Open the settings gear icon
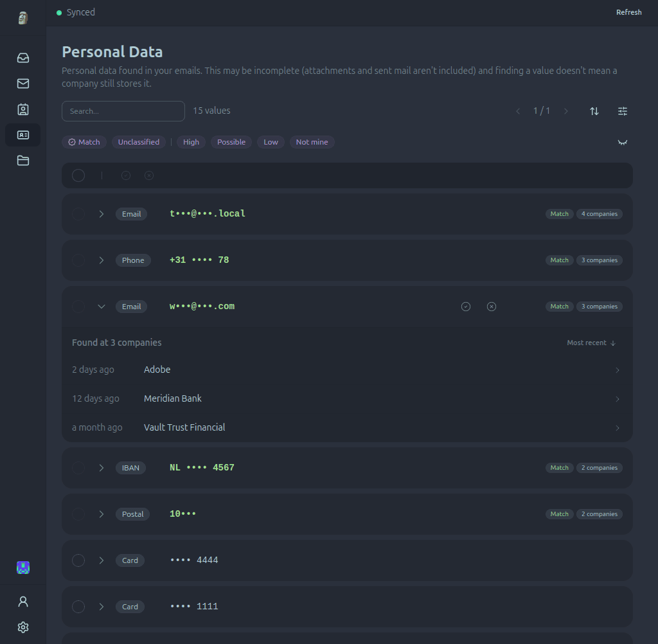 point(23,627)
